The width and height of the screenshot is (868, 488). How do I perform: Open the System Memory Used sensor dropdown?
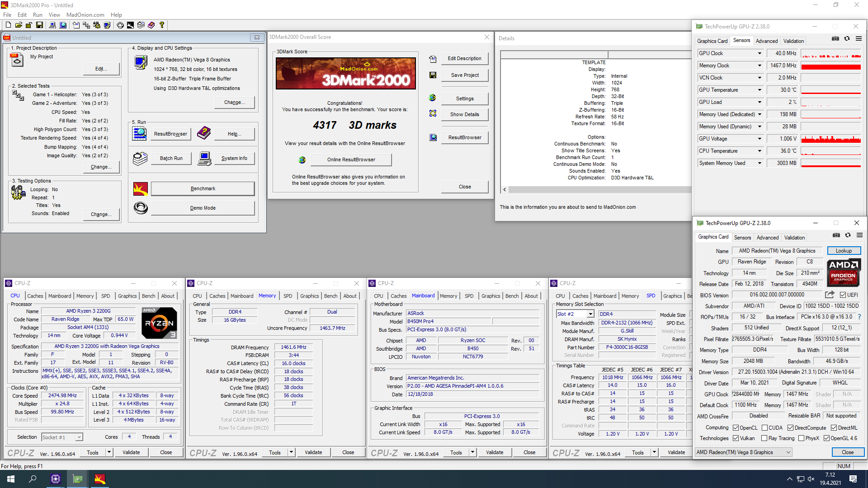click(x=759, y=163)
